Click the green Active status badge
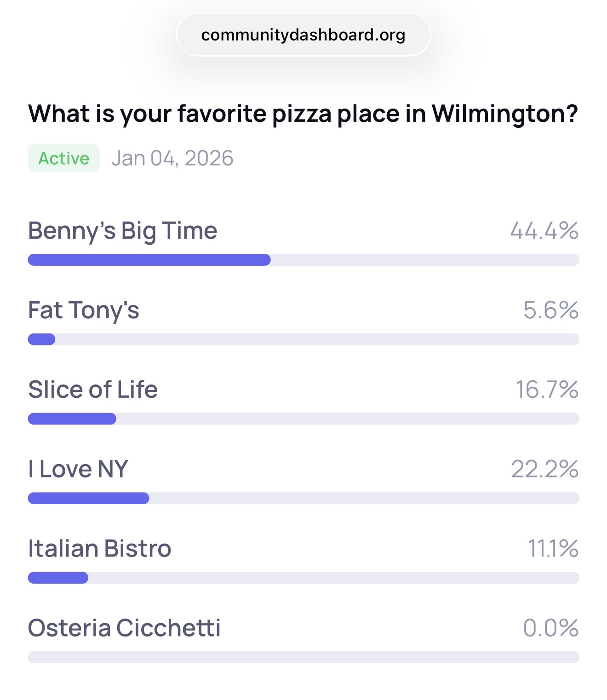This screenshot has width=607, height=700. point(63,158)
